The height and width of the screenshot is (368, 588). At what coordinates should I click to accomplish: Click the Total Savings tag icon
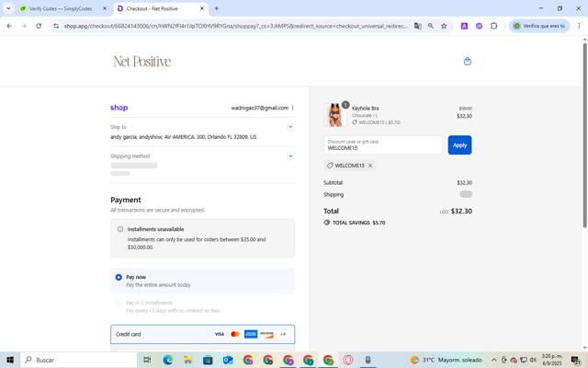pyautogui.click(x=327, y=223)
